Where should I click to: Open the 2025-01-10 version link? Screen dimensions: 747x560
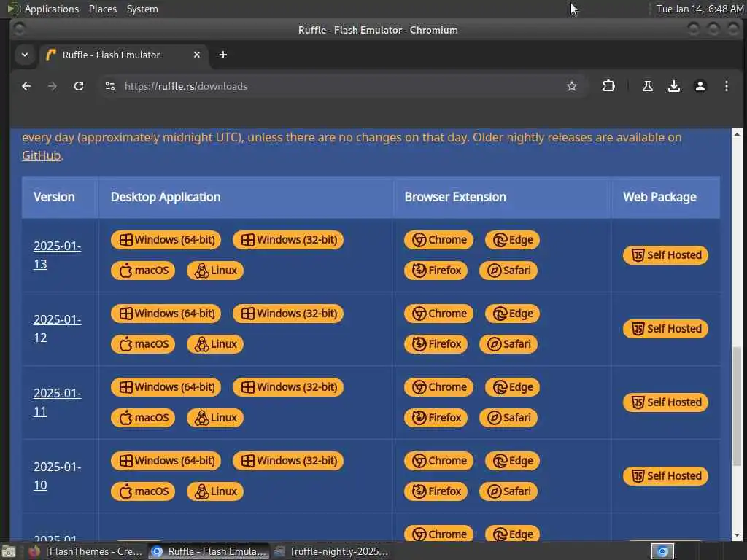57,475
